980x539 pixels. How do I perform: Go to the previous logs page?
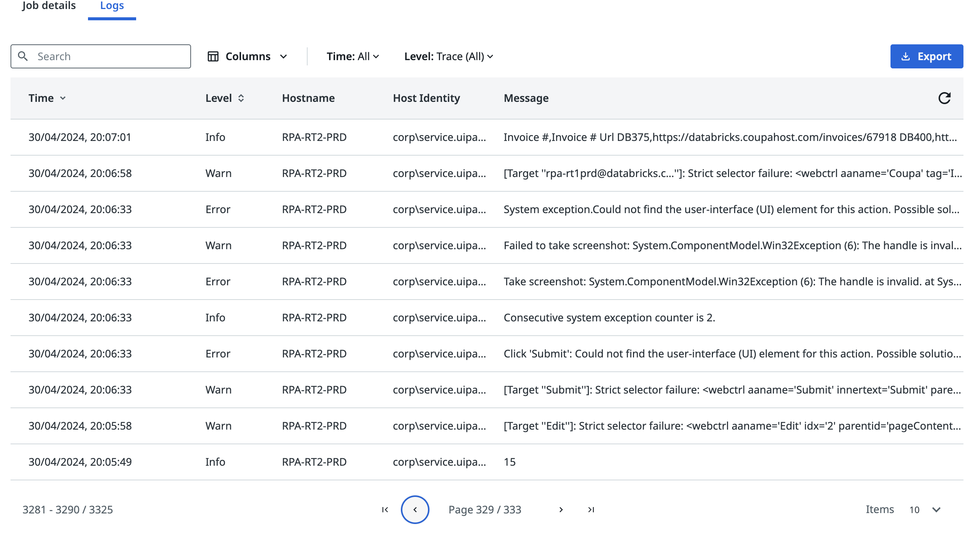(415, 509)
